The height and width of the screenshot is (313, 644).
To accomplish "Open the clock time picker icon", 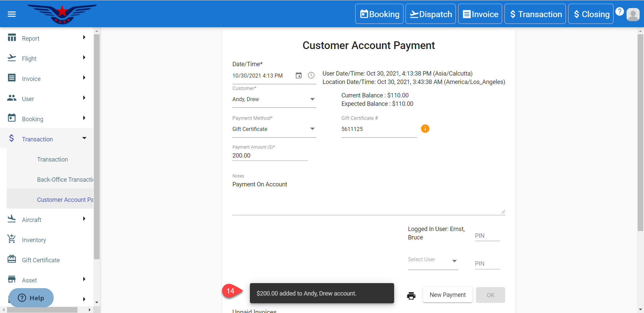I will pyautogui.click(x=311, y=76).
